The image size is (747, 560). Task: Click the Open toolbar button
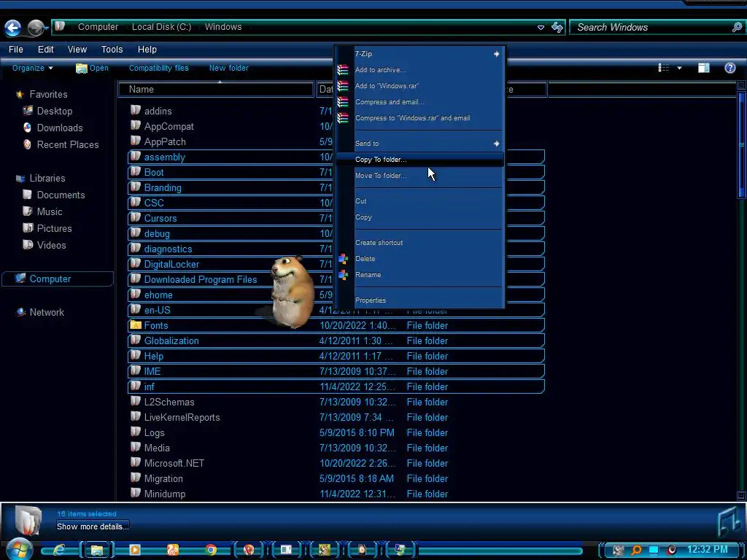(92, 68)
